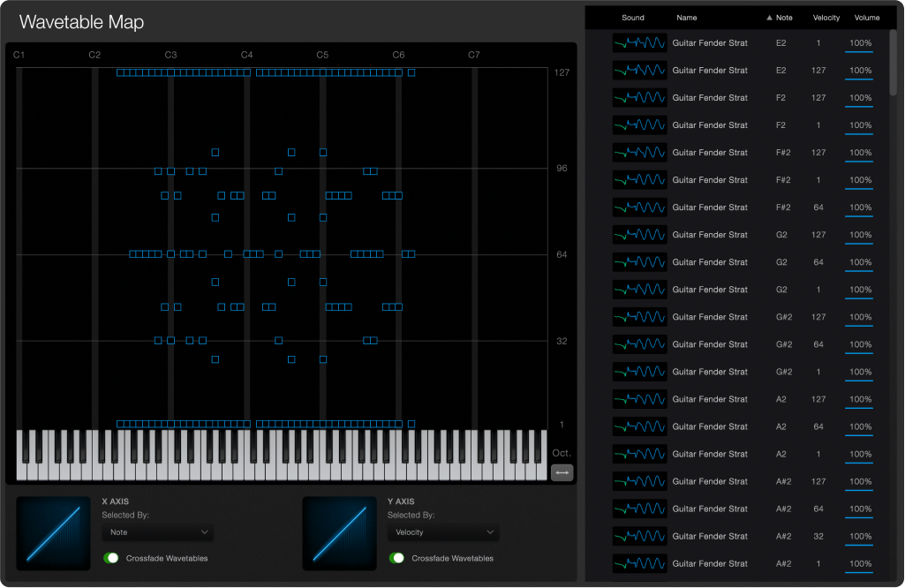Click waveform icon for G#2 velocity 127 row

pyautogui.click(x=640, y=317)
